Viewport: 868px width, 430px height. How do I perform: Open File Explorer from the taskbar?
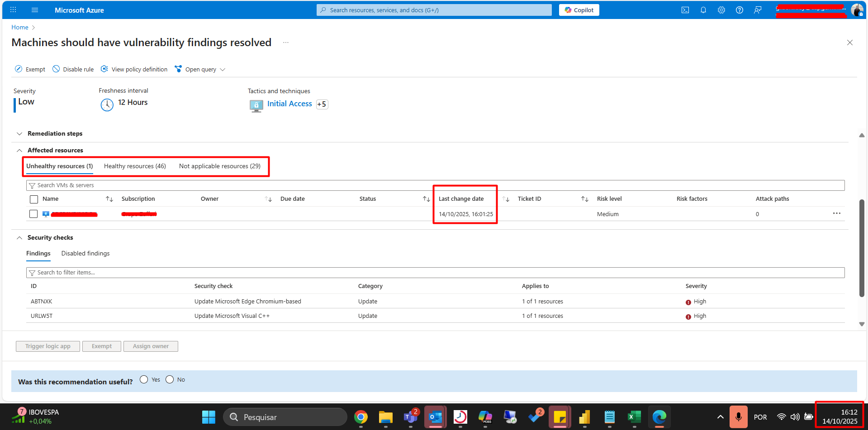point(386,417)
